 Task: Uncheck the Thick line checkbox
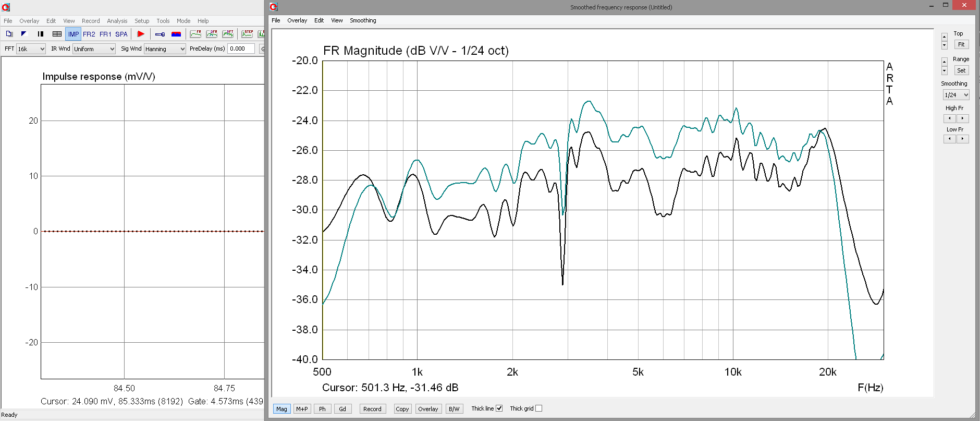499,408
